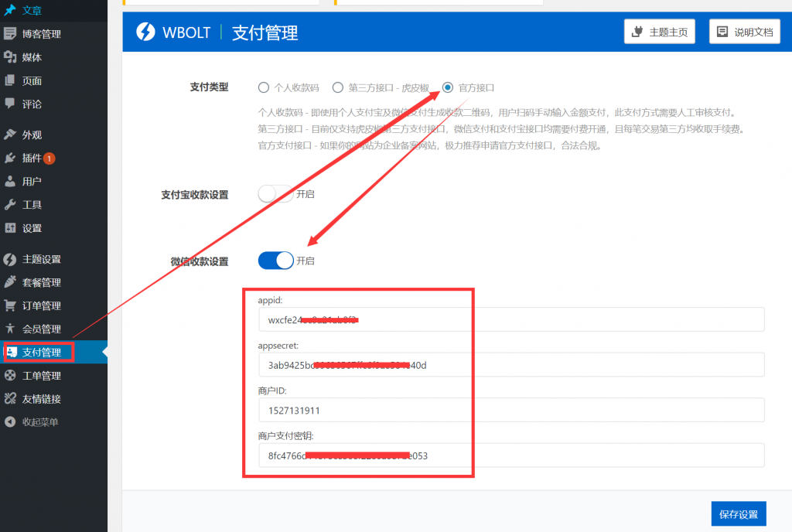Disable the 微信收款设置 switch
Image resolution: width=792 pixels, height=532 pixels.
pyautogui.click(x=275, y=261)
